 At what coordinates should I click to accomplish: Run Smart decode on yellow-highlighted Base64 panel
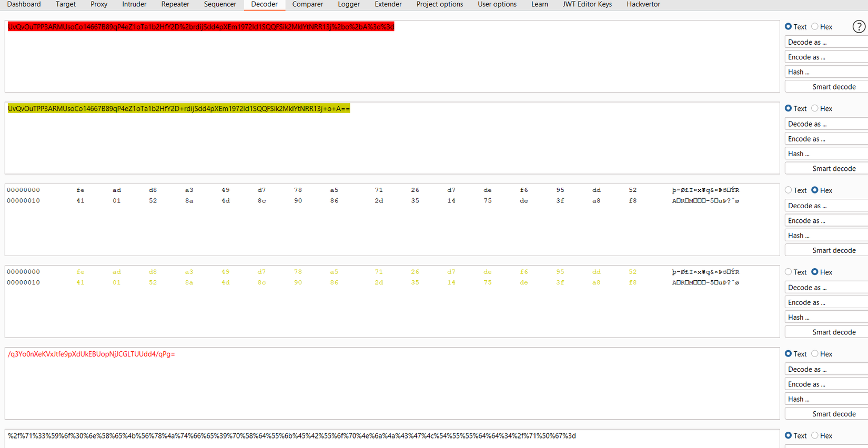pos(826,169)
